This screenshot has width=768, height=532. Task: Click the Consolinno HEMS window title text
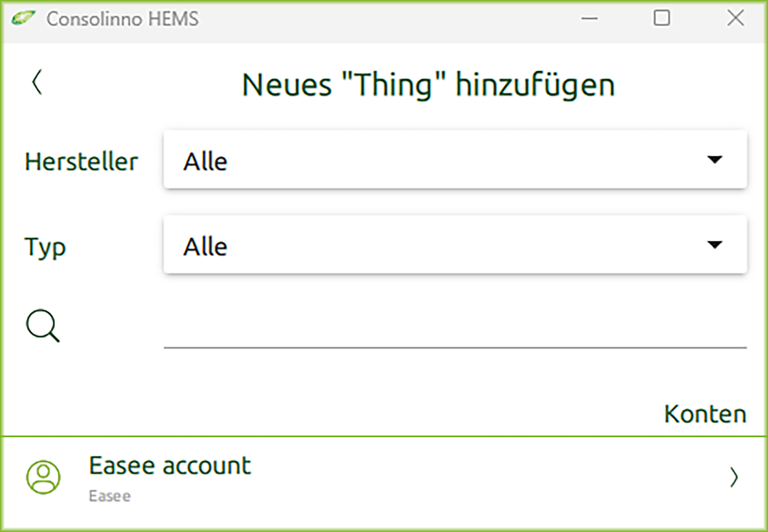click(122, 19)
